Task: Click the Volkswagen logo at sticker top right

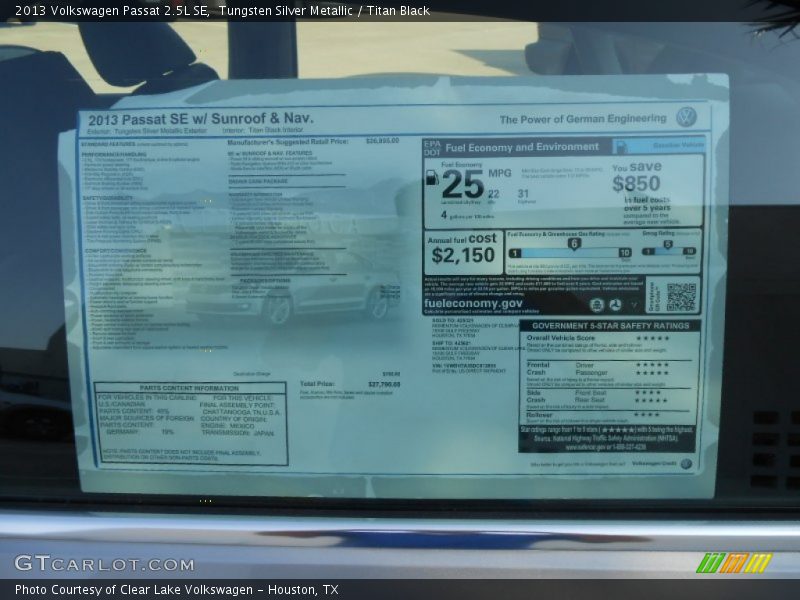Action: point(685,117)
